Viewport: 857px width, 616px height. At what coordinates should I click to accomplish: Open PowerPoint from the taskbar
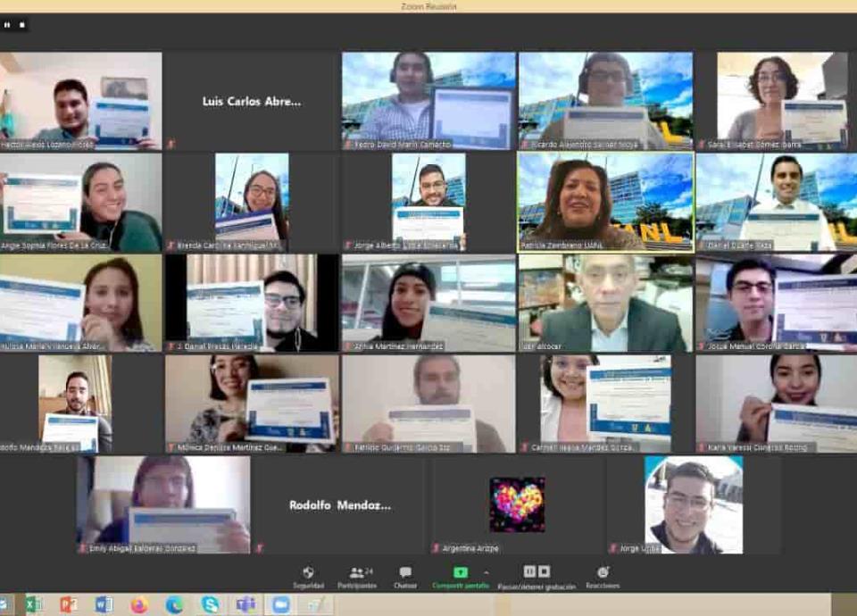click(69, 604)
